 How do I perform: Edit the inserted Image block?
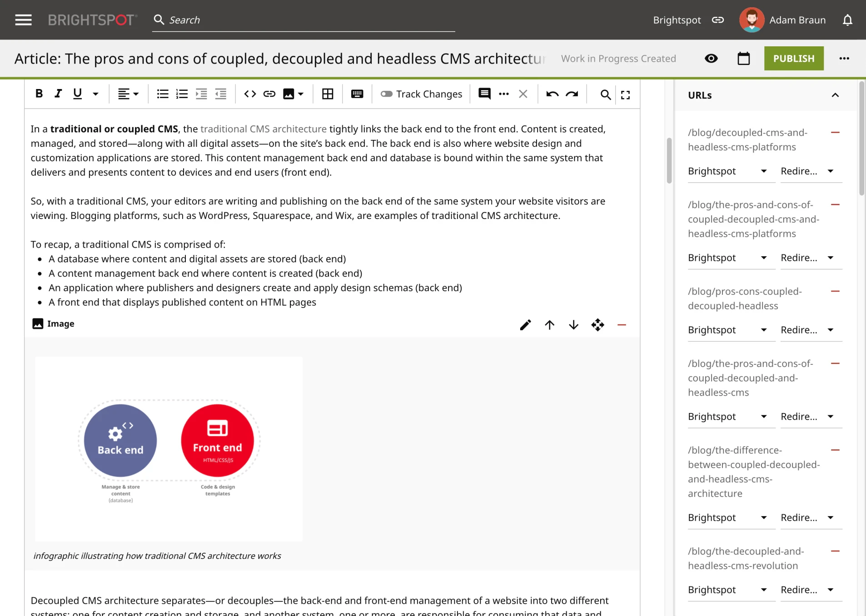[525, 324]
